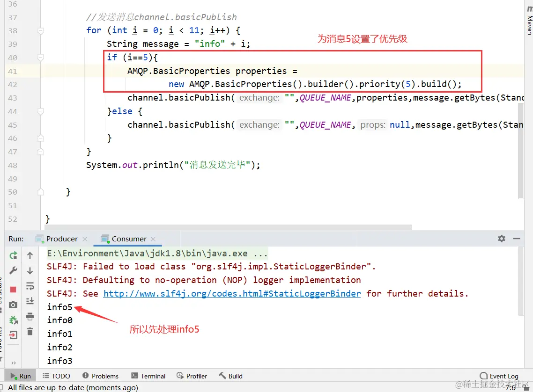Click fold end marker at line 50
Image resolution: width=533 pixels, height=392 pixels.
coord(40,192)
